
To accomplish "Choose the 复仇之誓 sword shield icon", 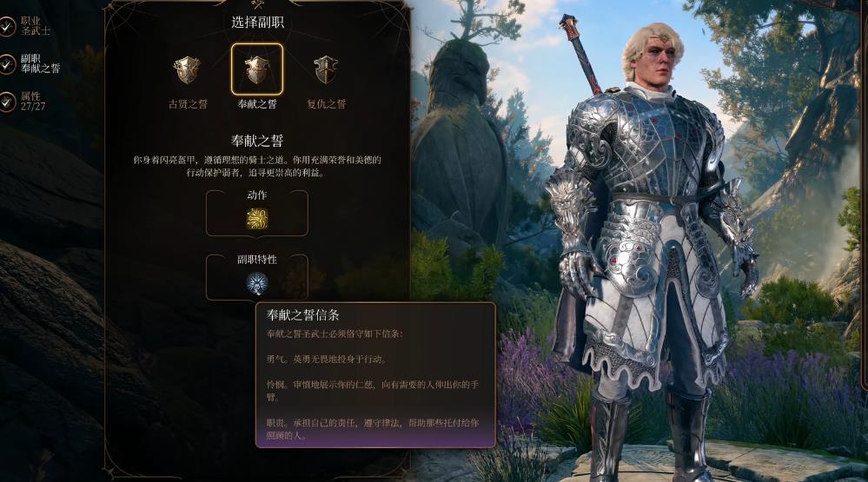I will (x=326, y=69).
